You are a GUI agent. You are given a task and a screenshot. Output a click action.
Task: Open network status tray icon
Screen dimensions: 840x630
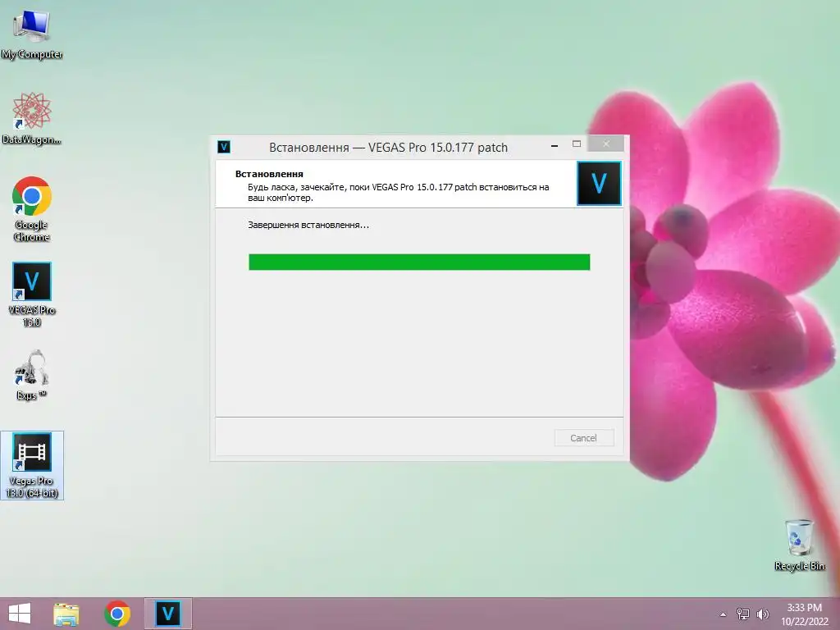tap(743, 614)
